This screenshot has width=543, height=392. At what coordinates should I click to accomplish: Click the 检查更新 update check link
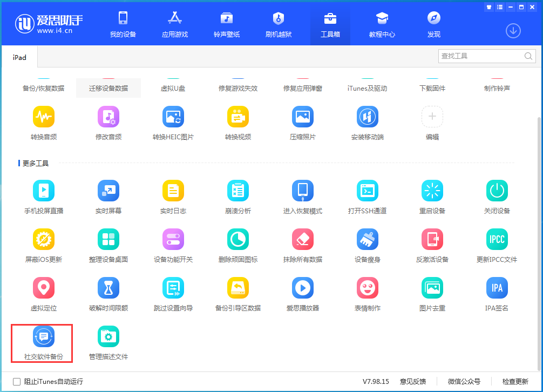pyautogui.click(x=515, y=381)
